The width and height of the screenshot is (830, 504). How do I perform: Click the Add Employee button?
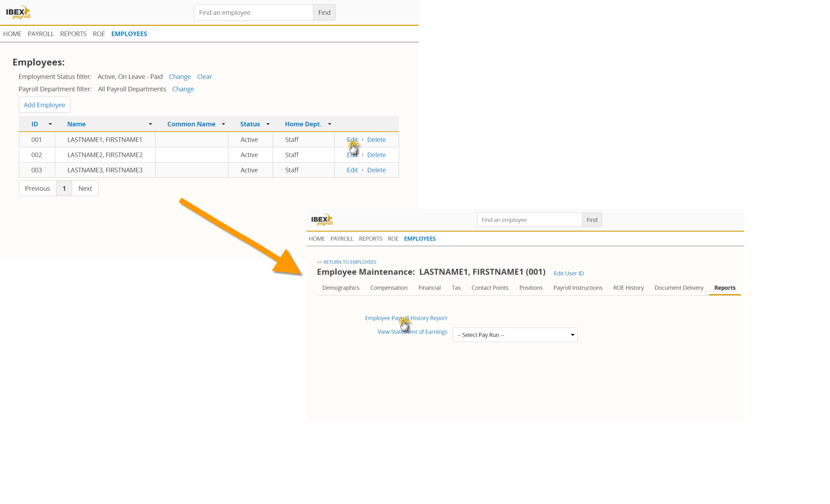(44, 105)
